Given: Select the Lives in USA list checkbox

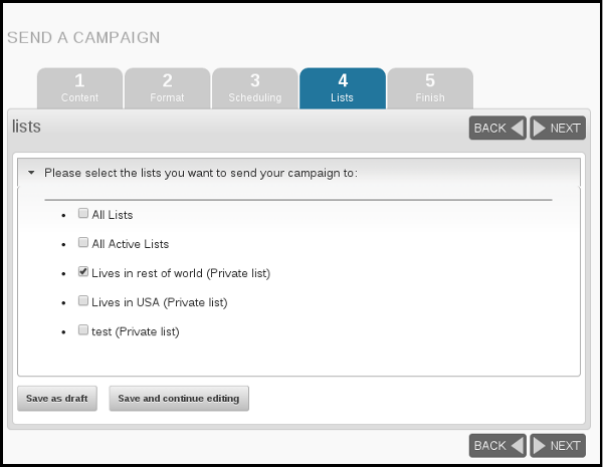Looking at the screenshot, I should [x=83, y=301].
